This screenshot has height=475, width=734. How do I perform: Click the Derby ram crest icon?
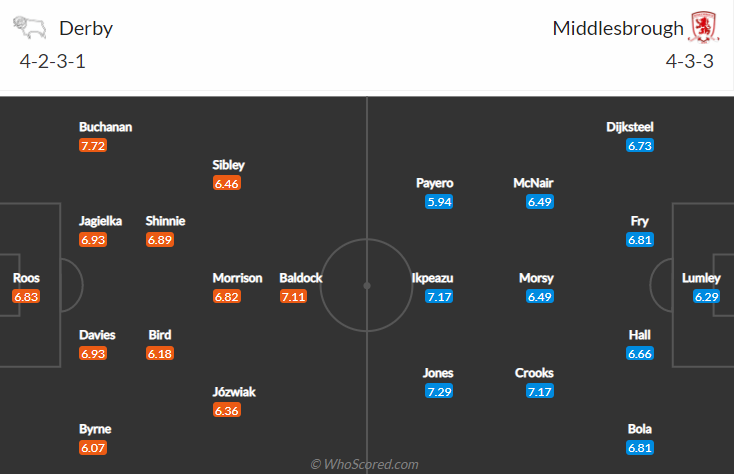(29, 28)
